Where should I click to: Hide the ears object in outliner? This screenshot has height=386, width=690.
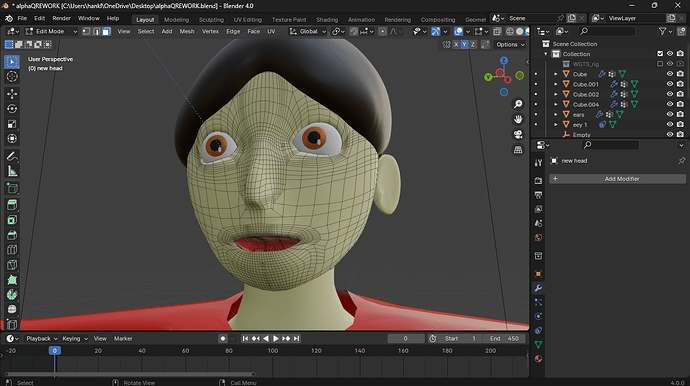670,114
